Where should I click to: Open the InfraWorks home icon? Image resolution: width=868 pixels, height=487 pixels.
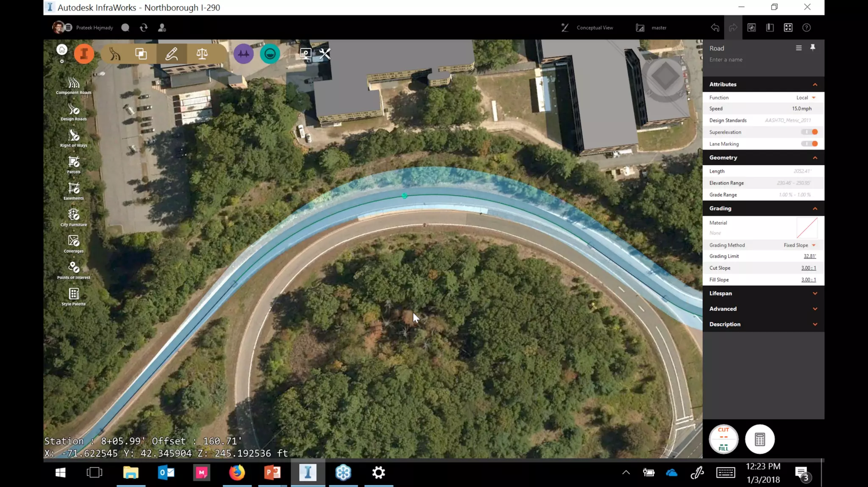[62, 50]
